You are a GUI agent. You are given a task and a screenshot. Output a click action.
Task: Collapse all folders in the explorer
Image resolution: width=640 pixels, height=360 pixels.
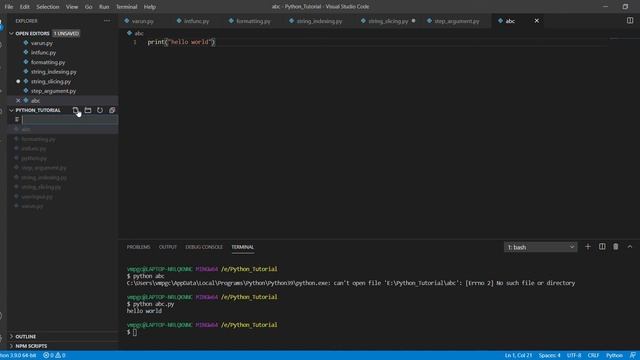[x=112, y=110]
